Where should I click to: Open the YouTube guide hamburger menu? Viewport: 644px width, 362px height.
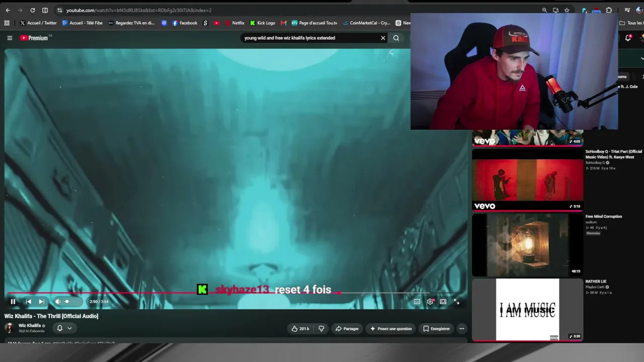tap(10, 38)
